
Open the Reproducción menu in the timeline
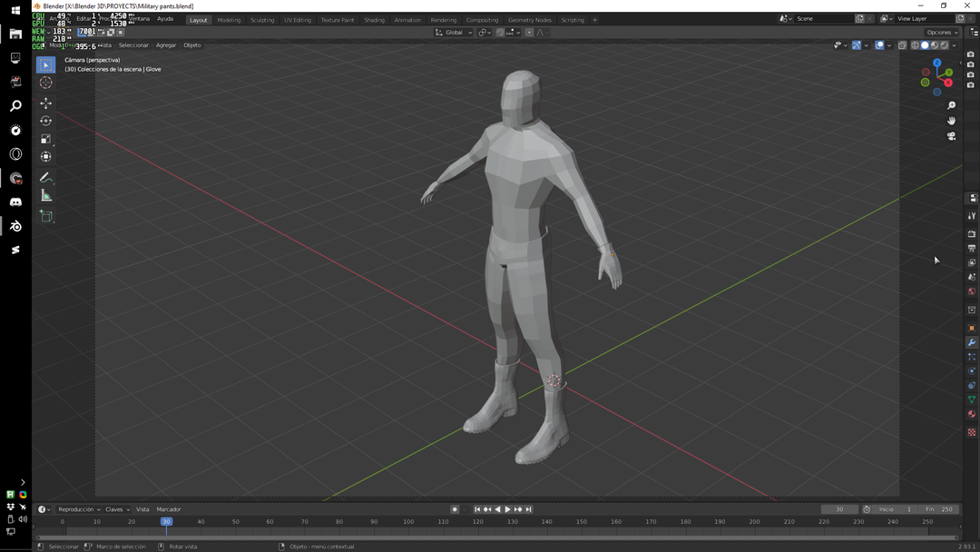pos(78,509)
